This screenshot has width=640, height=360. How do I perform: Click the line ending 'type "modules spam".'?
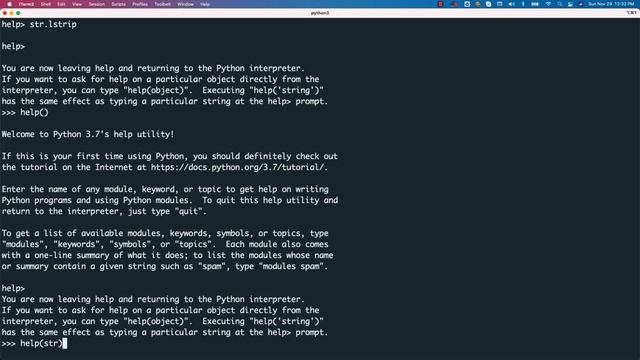(164, 267)
